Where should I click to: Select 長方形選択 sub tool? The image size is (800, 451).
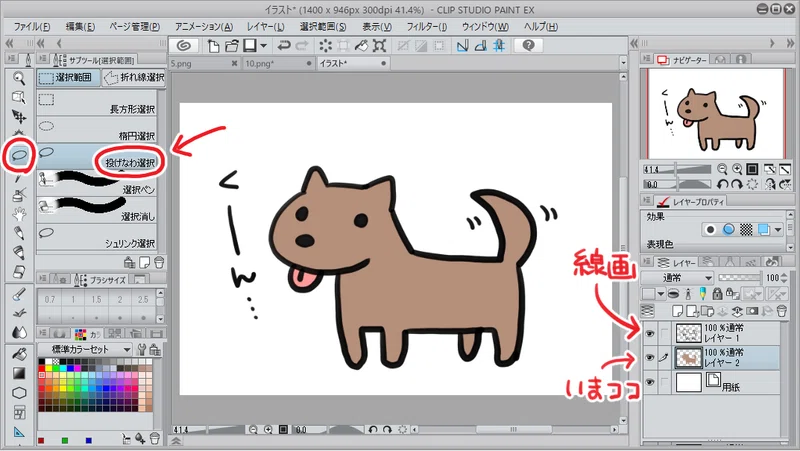coord(97,103)
